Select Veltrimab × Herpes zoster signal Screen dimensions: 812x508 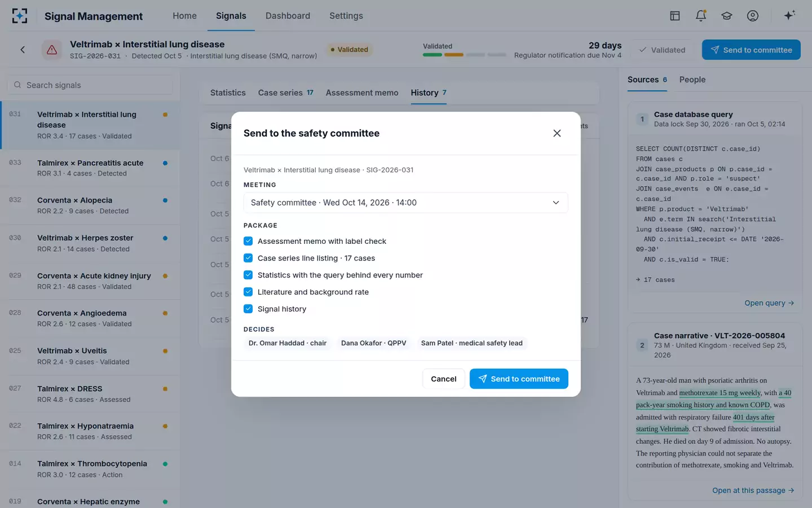pyautogui.click(x=90, y=243)
